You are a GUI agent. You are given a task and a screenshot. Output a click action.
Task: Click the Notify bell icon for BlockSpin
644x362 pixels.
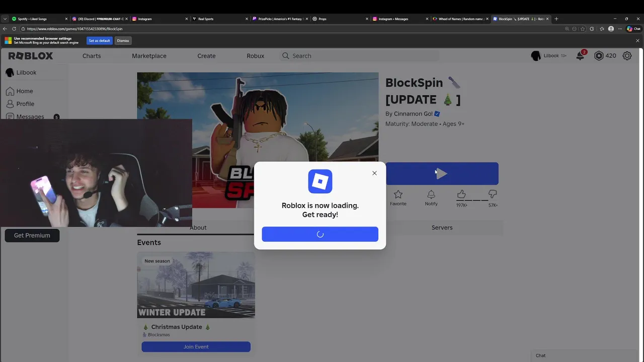pos(431,194)
